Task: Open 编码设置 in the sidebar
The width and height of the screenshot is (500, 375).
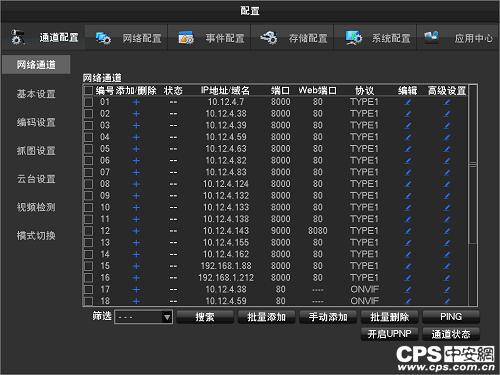Action: pos(36,122)
